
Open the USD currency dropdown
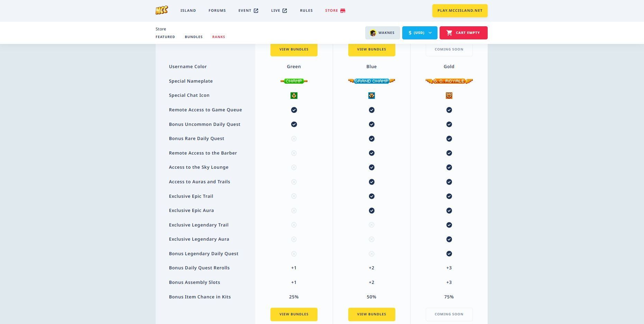pos(420,33)
